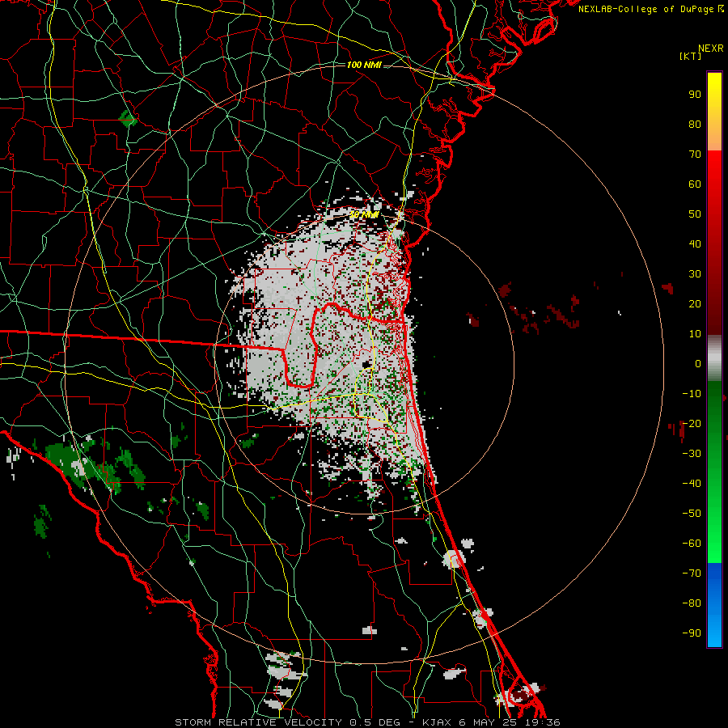
Task: Click the -40 value on the velocity scale
Action: (692, 484)
